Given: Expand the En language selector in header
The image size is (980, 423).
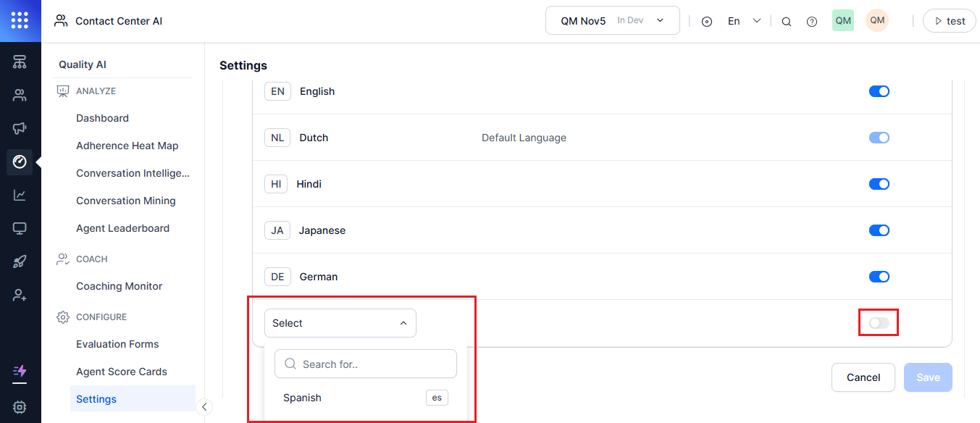Looking at the screenshot, I should [x=744, y=21].
